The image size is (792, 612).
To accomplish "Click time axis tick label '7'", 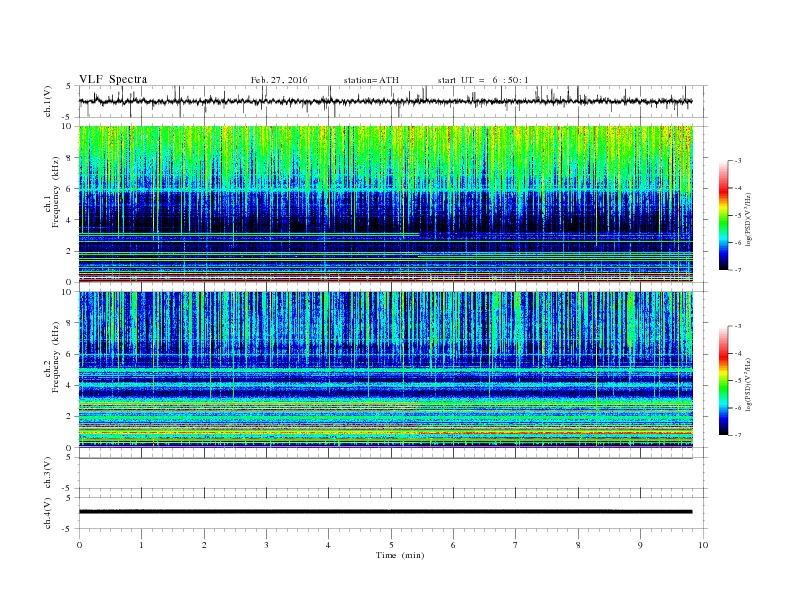I will point(516,545).
